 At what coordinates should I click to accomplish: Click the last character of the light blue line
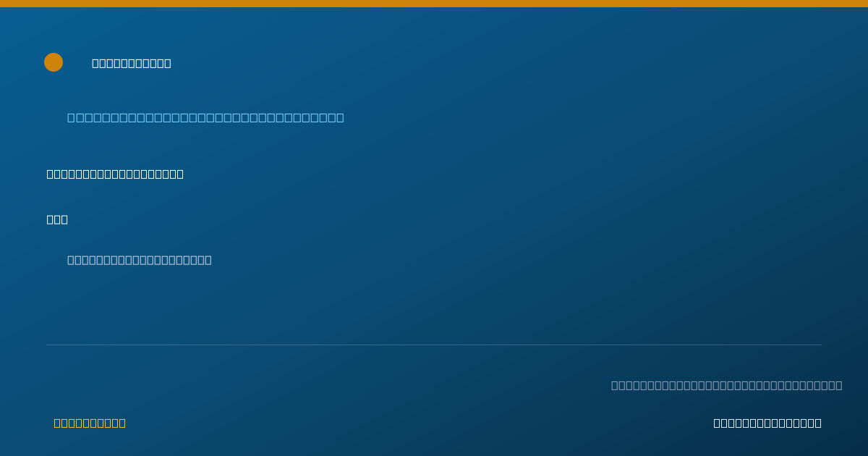click(340, 117)
